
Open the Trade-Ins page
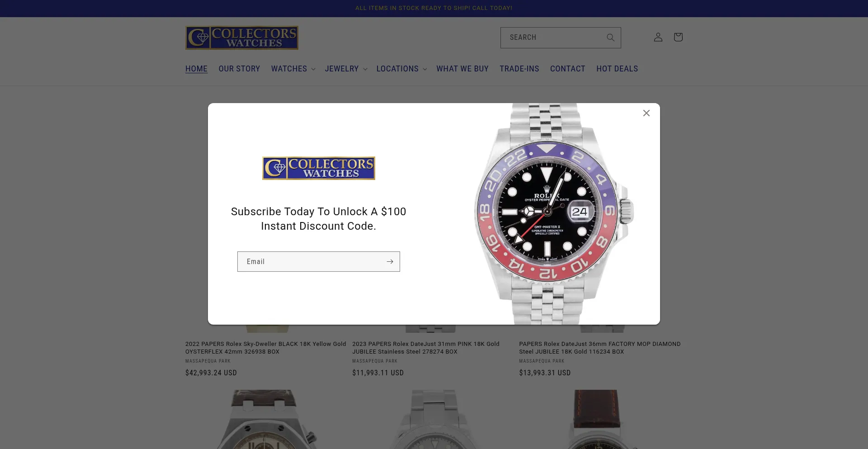tap(519, 69)
